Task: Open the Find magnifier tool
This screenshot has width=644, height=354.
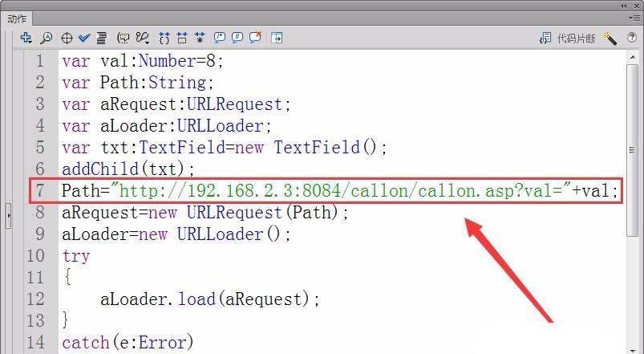Action: pos(46,39)
